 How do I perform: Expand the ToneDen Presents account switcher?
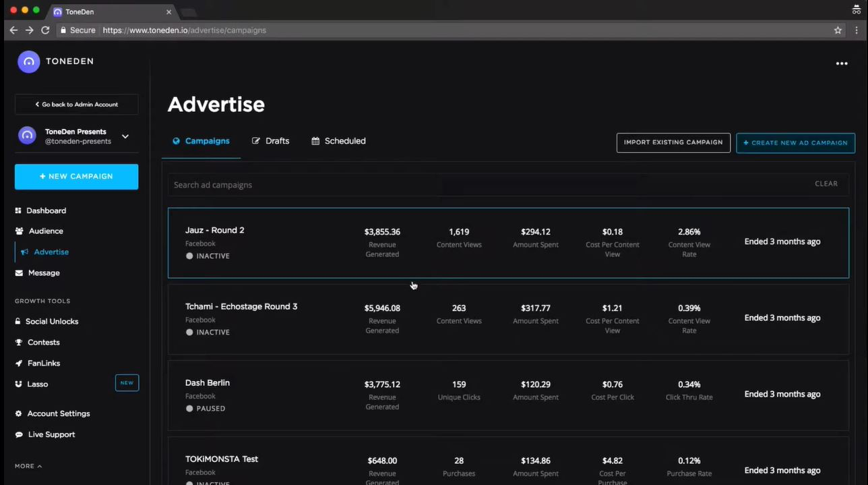[125, 136]
